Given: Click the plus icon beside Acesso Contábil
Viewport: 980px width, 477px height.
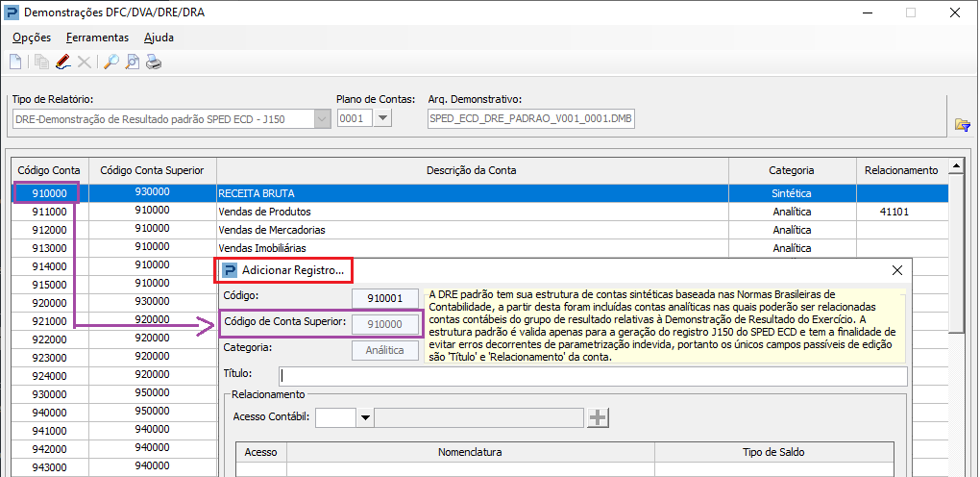Looking at the screenshot, I should click(599, 417).
